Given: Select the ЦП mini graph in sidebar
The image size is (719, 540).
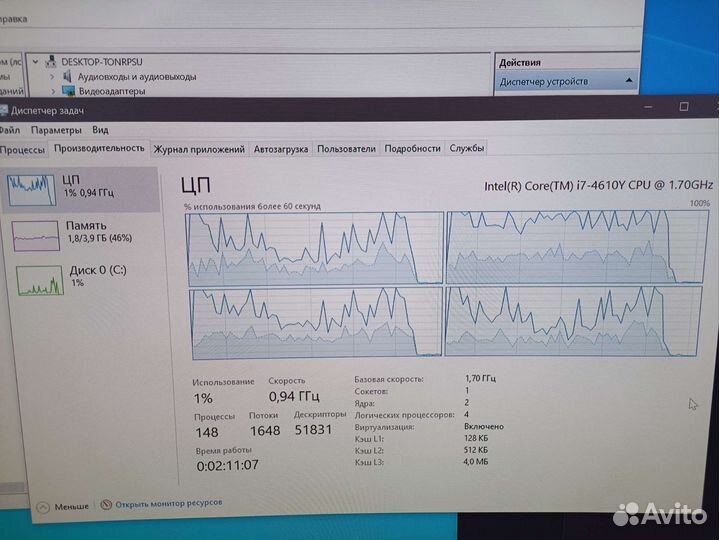Looking at the screenshot, I should [32, 190].
